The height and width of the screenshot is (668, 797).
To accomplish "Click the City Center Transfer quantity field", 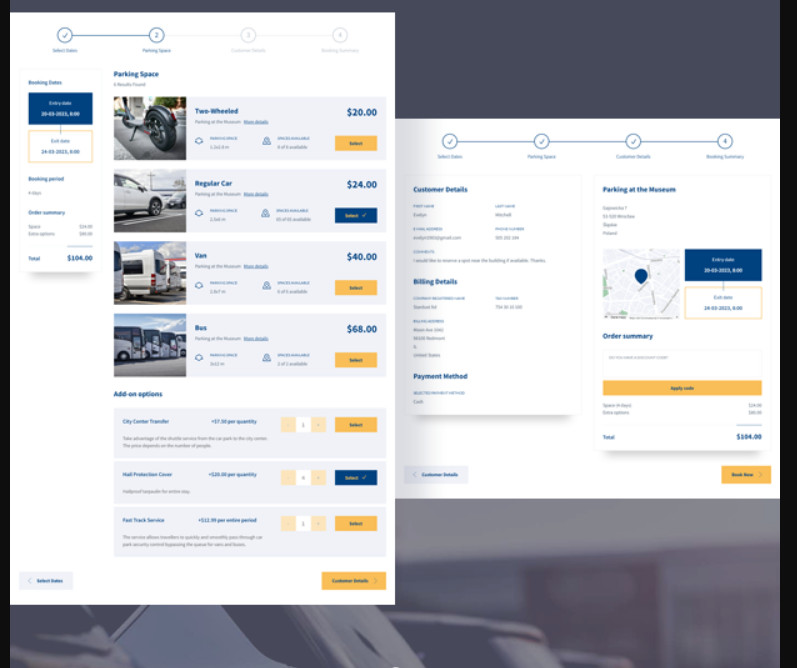I will (303, 424).
